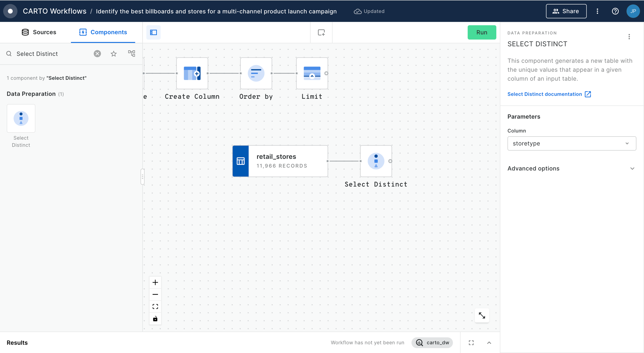Image resolution: width=644 pixels, height=353 pixels.
Task: Add a note with annotation icon
Action: pos(321,32)
